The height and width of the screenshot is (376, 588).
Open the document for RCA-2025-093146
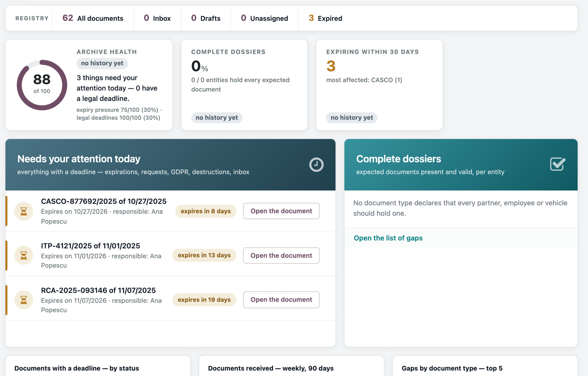pyautogui.click(x=281, y=300)
